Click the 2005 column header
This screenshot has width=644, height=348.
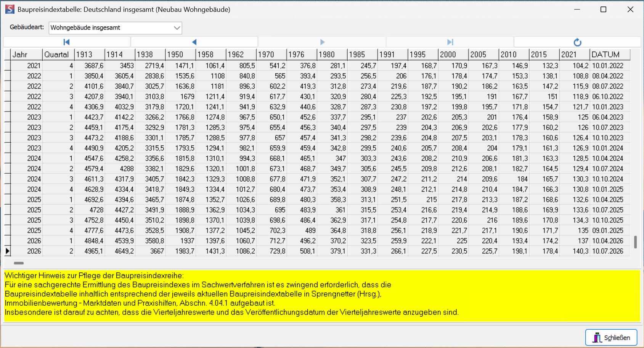pos(484,55)
